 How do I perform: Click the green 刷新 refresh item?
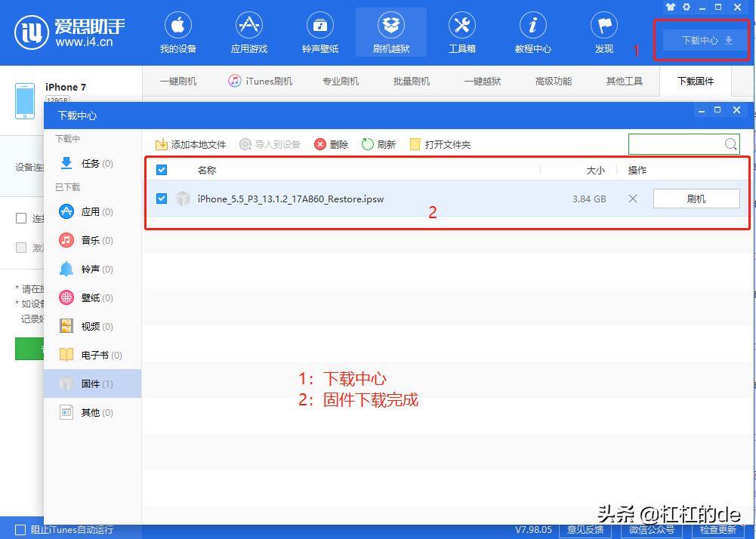point(379,144)
